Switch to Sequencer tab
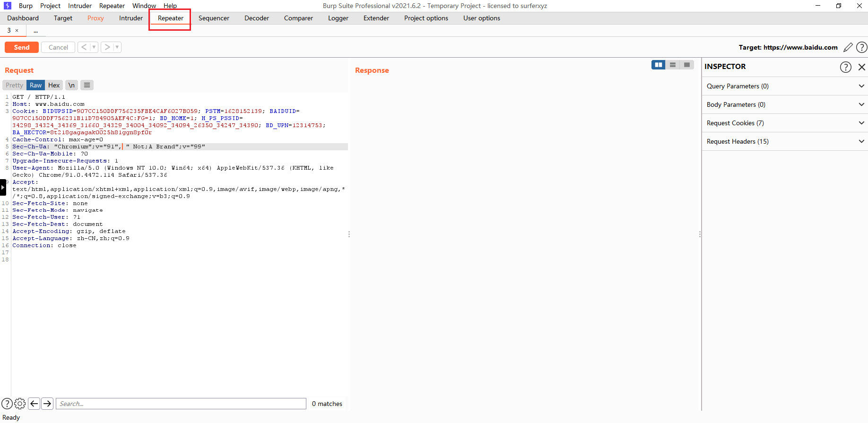Screen dimensions: 868x423 pyautogui.click(x=214, y=18)
